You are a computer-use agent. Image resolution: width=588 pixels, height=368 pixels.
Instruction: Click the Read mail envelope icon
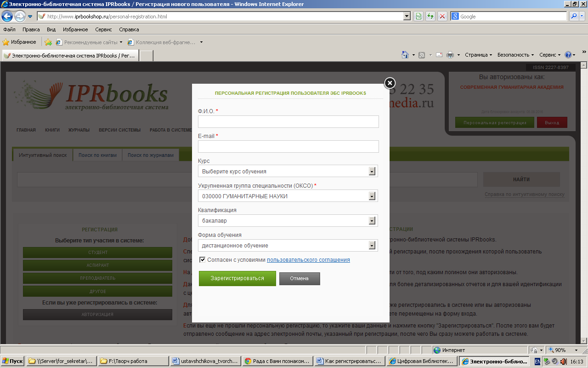click(439, 55)
